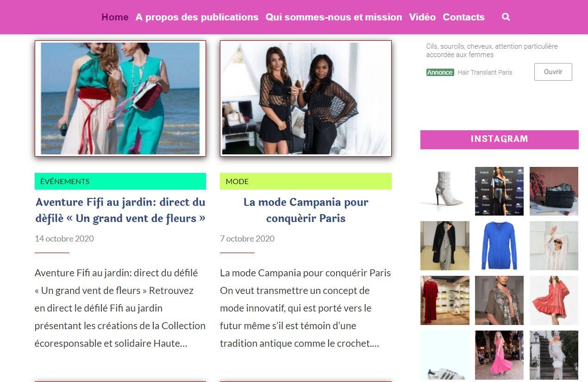Open the blue sweater Instagram photo
The width and height of the screenshot is (588, 382).
(499, 246)
